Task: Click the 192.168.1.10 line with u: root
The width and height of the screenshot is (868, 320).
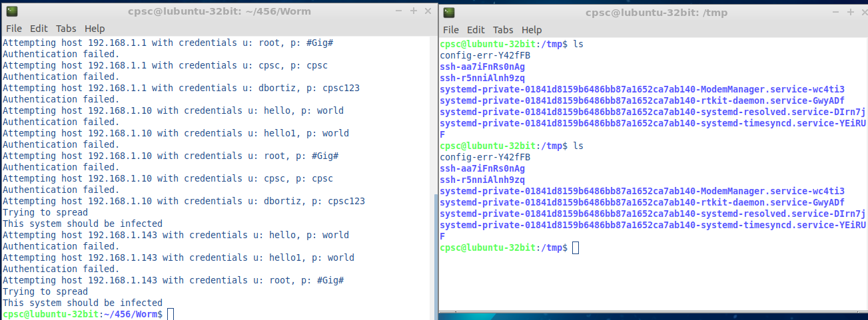Action: pyautogui.click(x=171, y=156)
